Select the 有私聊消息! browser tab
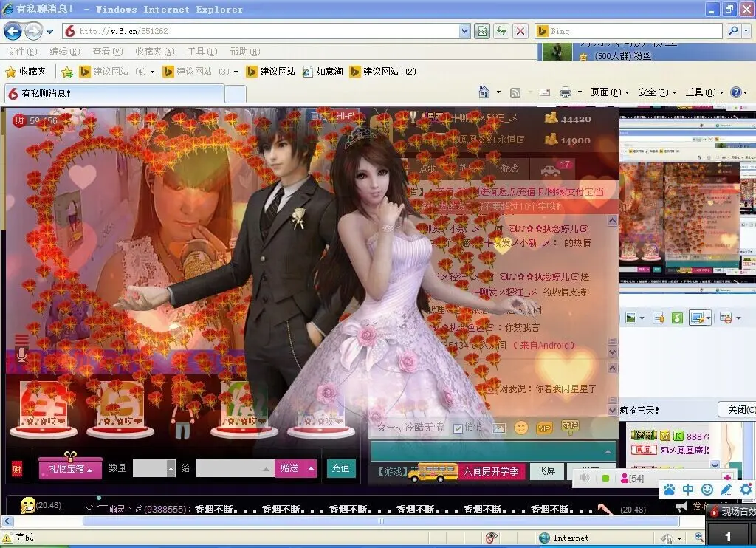Screen dimensions: 756x548 114,94
